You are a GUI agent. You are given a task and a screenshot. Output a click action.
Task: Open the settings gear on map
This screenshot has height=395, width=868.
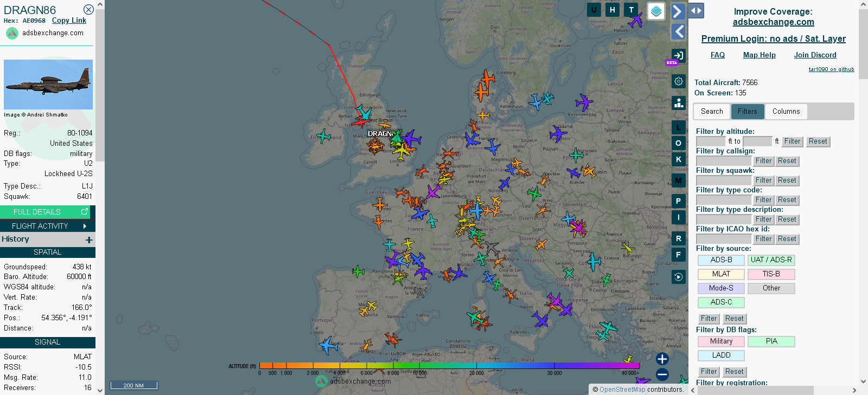click(679, 81)
